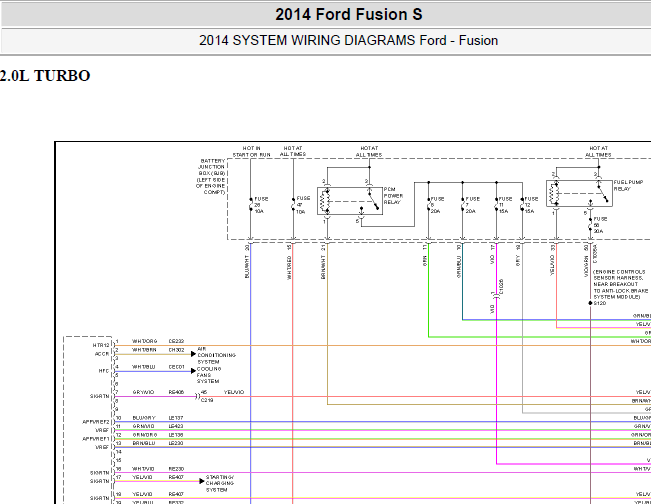
Task: Click the 'APPVREF1' pin label
Action: 95,439
